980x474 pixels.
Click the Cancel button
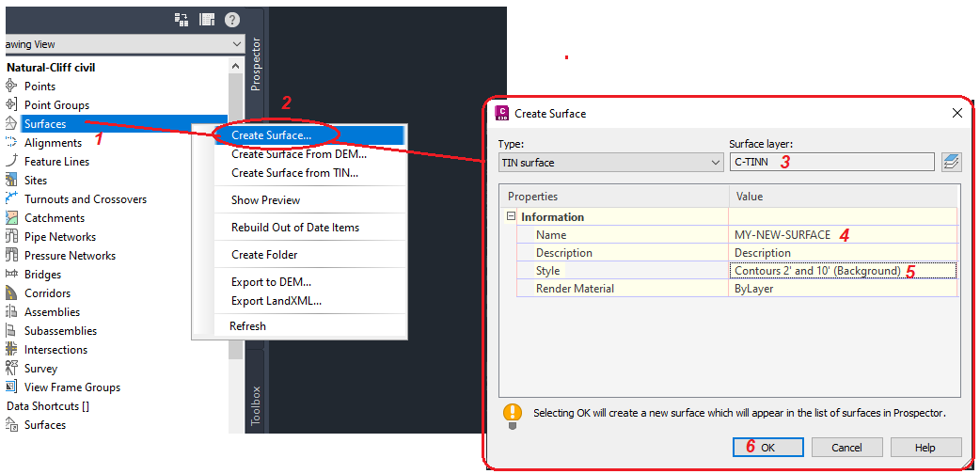click(846, 447)
